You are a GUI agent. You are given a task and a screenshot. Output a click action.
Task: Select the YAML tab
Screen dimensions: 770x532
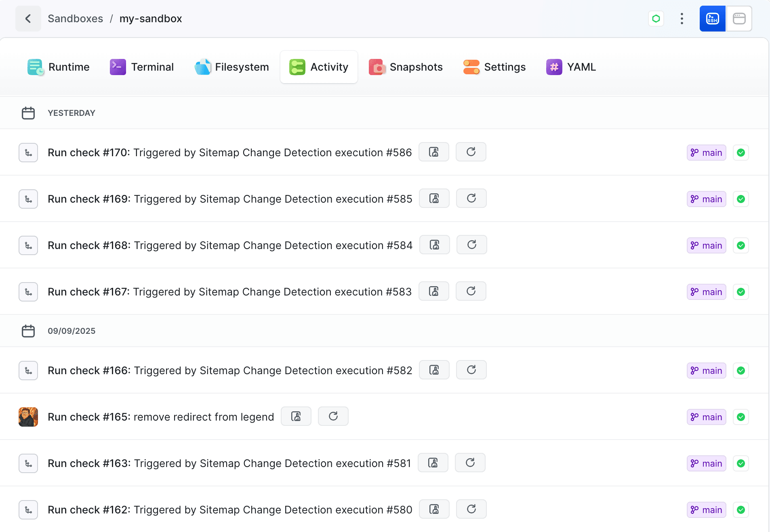tap(571, 67)
